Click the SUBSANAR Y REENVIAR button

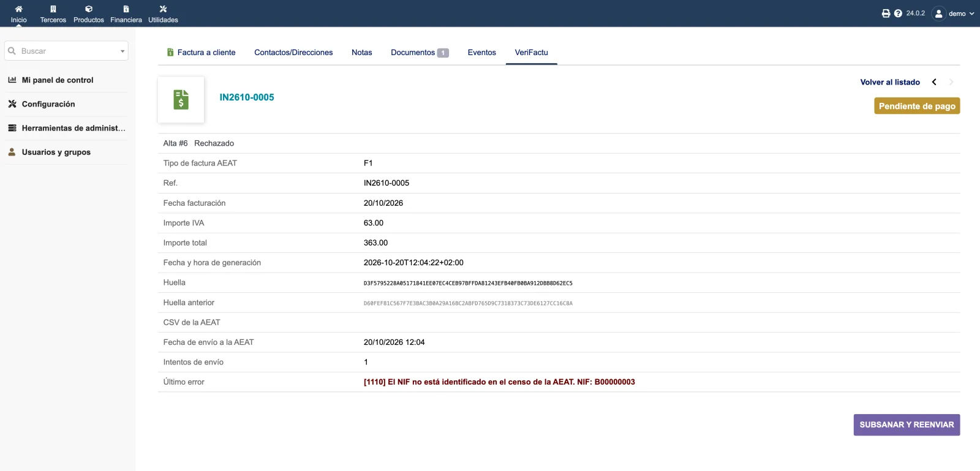pyautogui.click(x=907, y=424)
